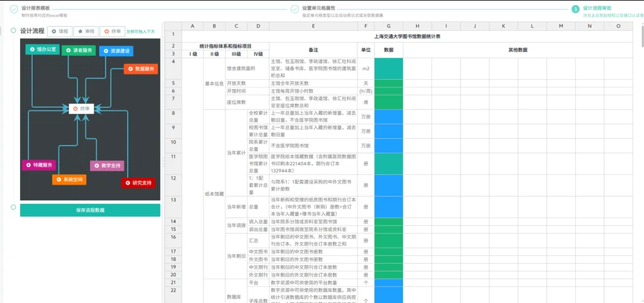The height and width of the screenshot is (303, 644).
Task: Select spreadsheet column E header
Action: [314, 26]
